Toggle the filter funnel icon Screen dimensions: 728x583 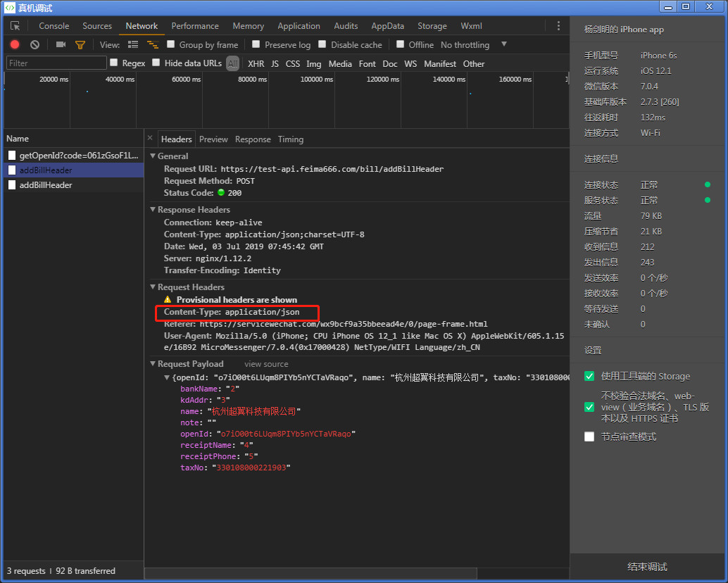(80, 45)
